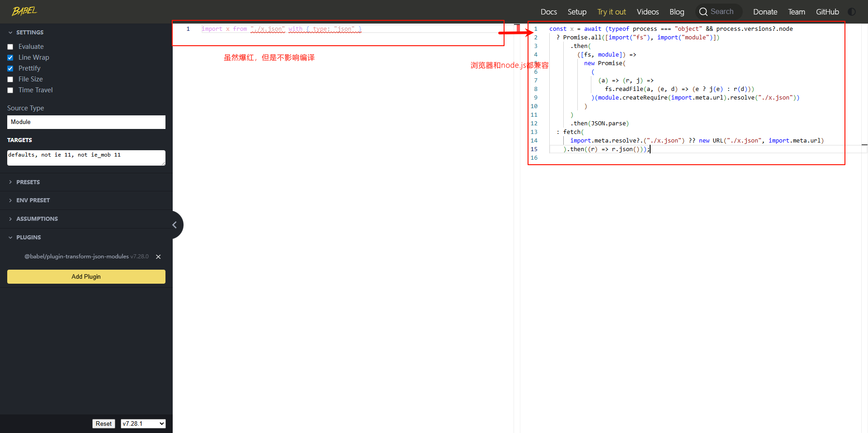868x433 pixels.
Task: Open the Docs menu item
Action: click(x=548, y=12)
